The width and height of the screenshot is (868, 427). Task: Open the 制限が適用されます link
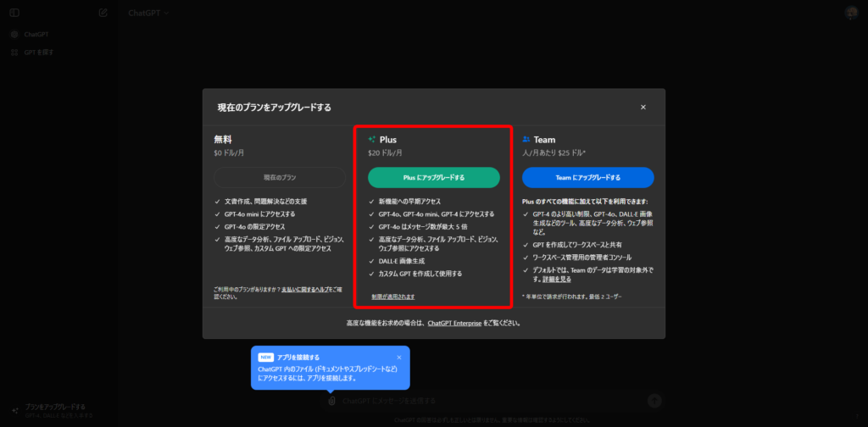(393, 297)
